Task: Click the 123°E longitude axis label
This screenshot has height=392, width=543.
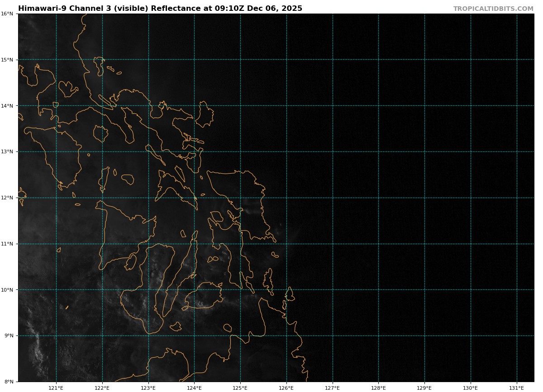Action: point(148,387)
